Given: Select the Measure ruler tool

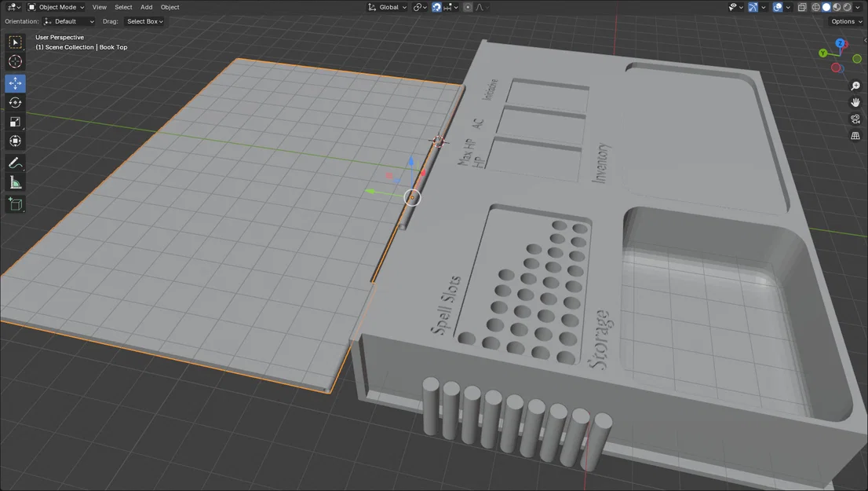Looking at the screenshot, I should point(16,182).
